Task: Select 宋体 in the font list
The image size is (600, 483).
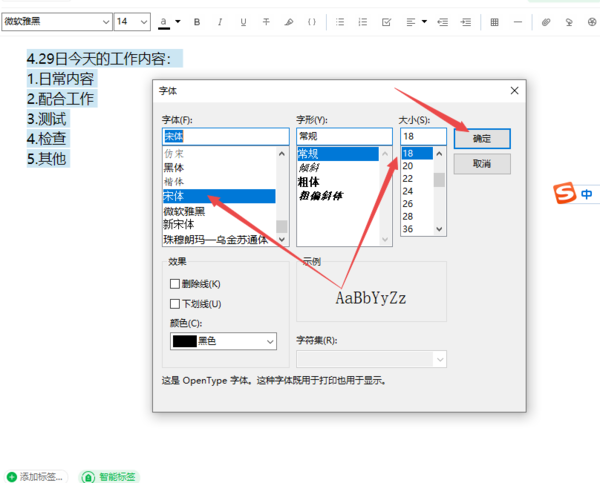Action: tap(219, 196)
